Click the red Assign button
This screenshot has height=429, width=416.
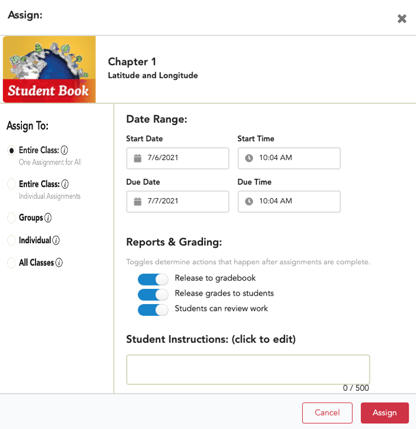click(x=385, y=413)
